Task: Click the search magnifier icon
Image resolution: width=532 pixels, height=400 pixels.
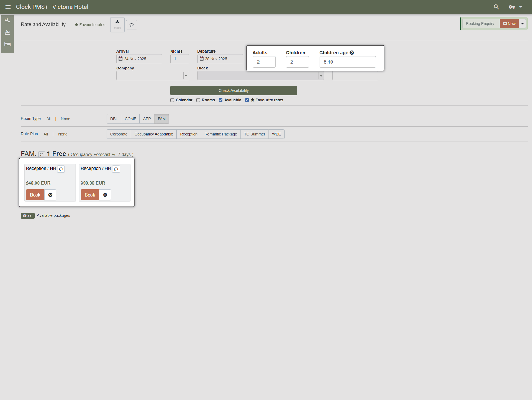Action: [x=496, y=7]
